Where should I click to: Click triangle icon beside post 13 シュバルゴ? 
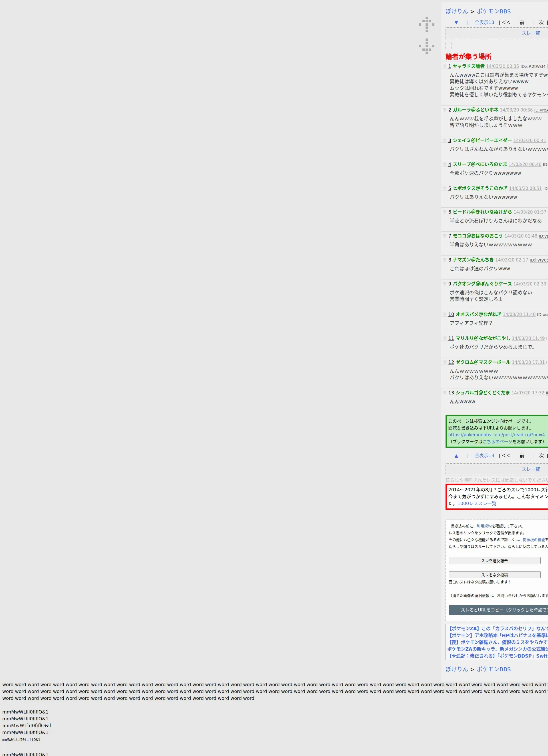[x=444, y=393]
